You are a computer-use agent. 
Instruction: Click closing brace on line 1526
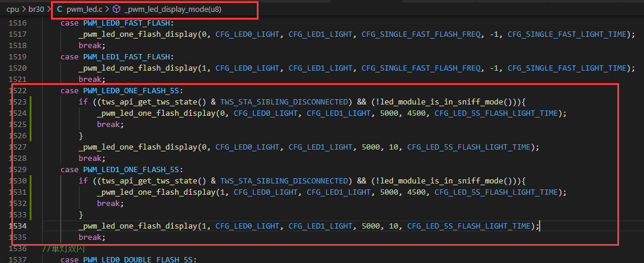tap(81, 135)
